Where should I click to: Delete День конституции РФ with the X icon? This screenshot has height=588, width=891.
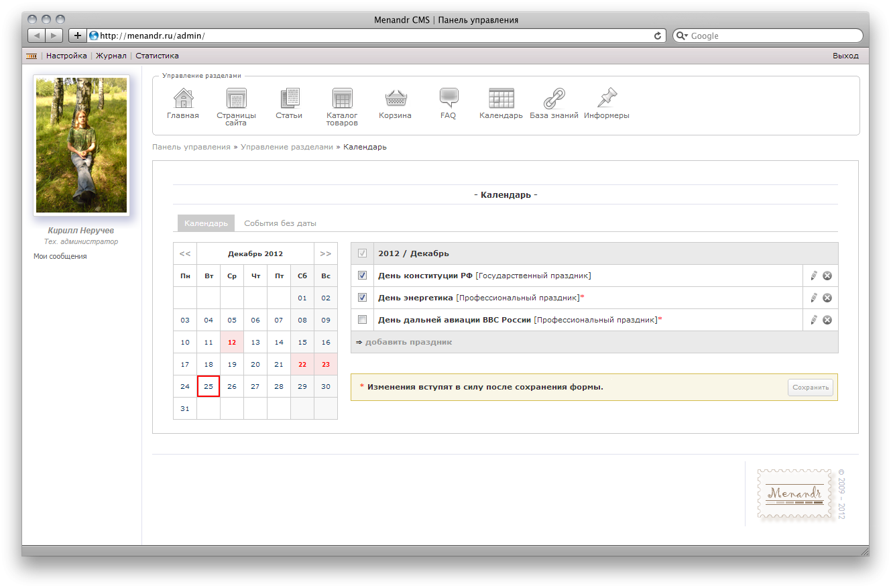click(x=828, y=275)
